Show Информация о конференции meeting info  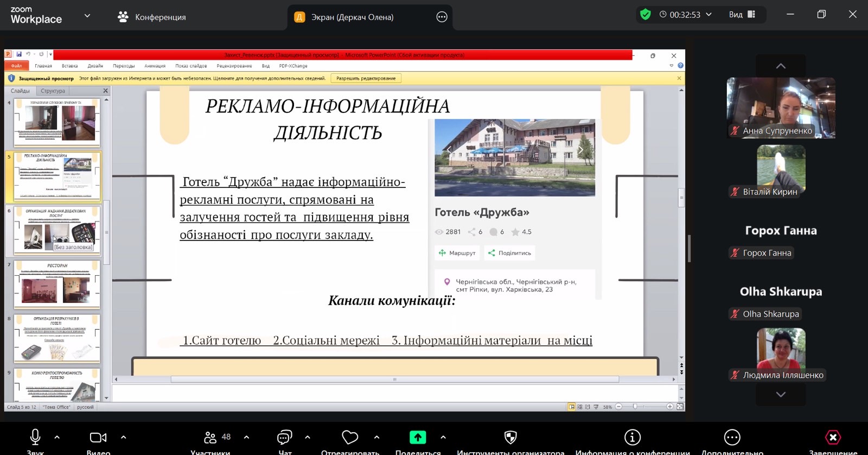(x=633, y=437)
